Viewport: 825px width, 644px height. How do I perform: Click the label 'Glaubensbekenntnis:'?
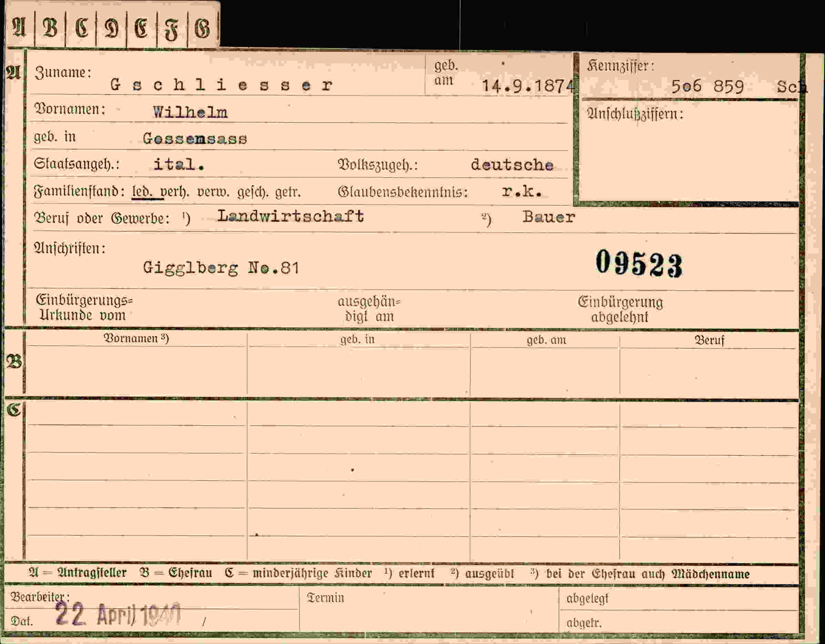[403, 192]
